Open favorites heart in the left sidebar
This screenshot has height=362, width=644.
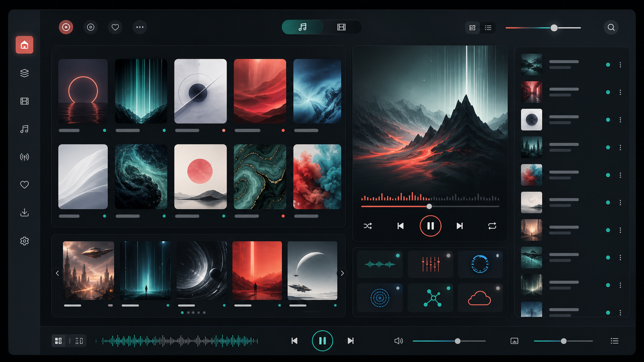coord(25,185)
